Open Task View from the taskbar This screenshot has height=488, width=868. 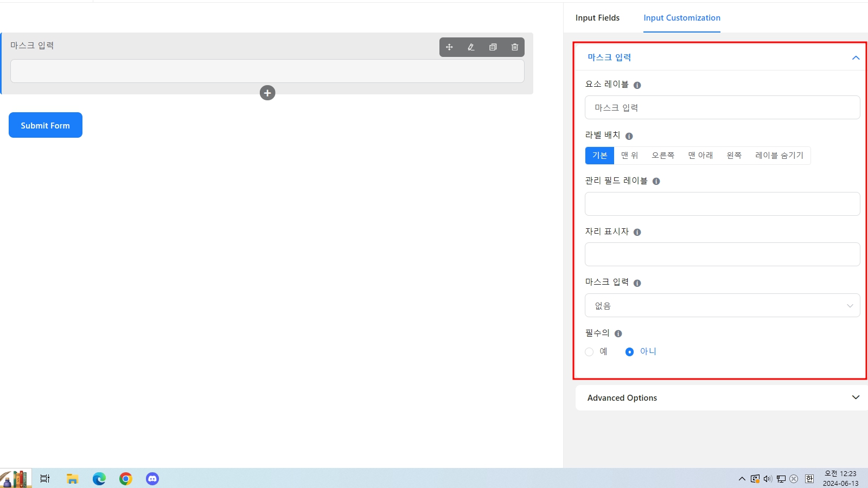point(45,478)
